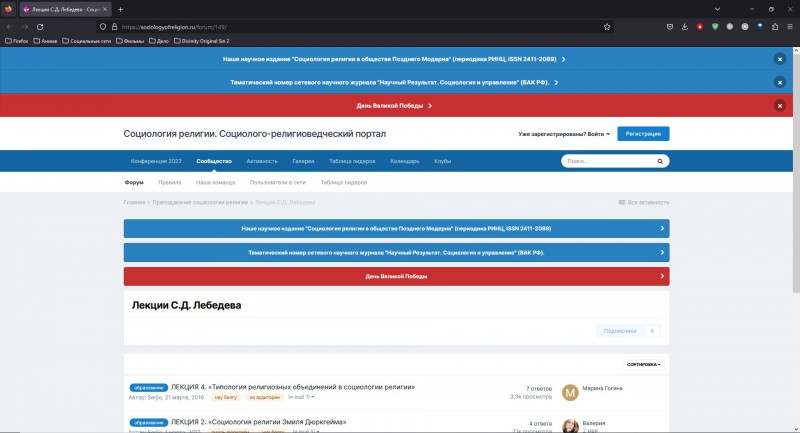Open the Firefox hamburger application menu

coord(790,27)
